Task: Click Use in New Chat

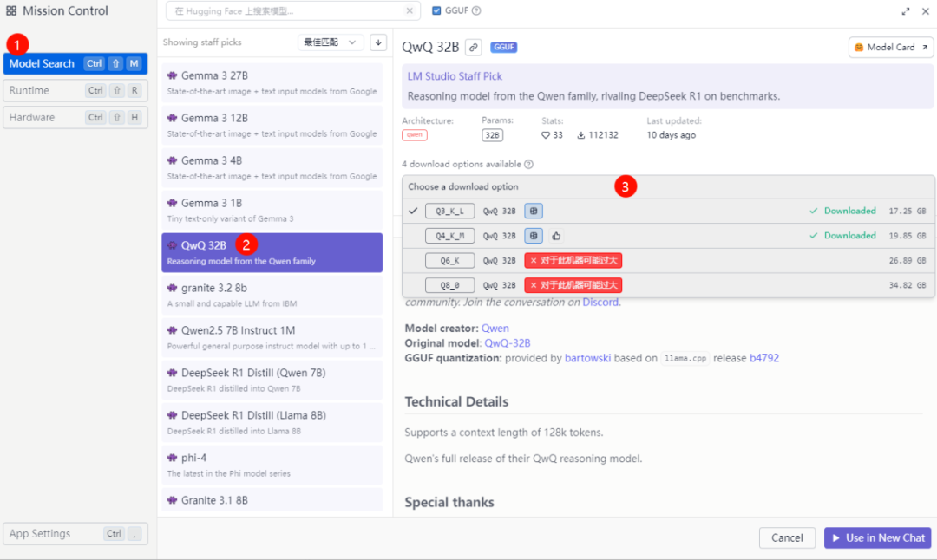Action: tap(878, 538)
